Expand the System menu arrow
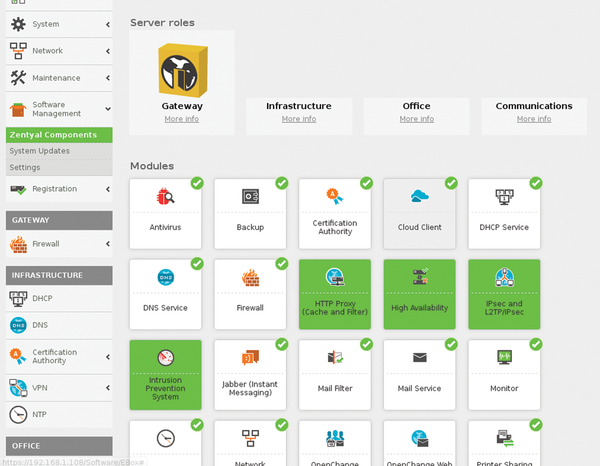 point(108,24)
